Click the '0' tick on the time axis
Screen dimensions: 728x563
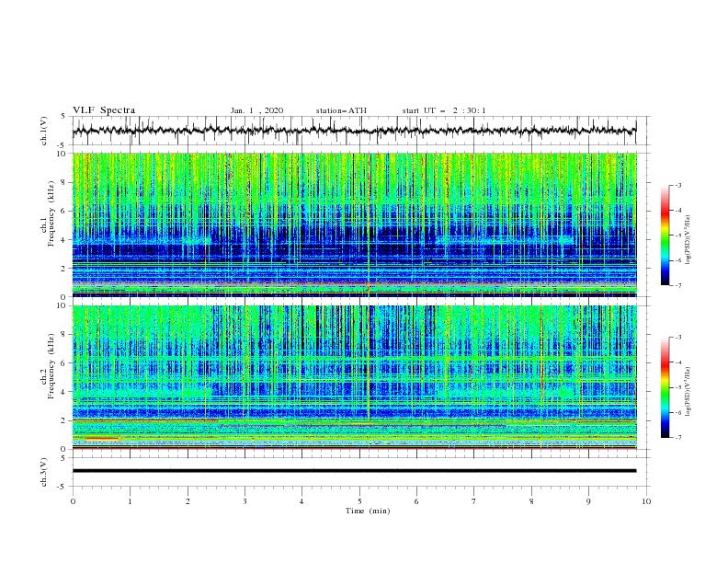point(73,501)
